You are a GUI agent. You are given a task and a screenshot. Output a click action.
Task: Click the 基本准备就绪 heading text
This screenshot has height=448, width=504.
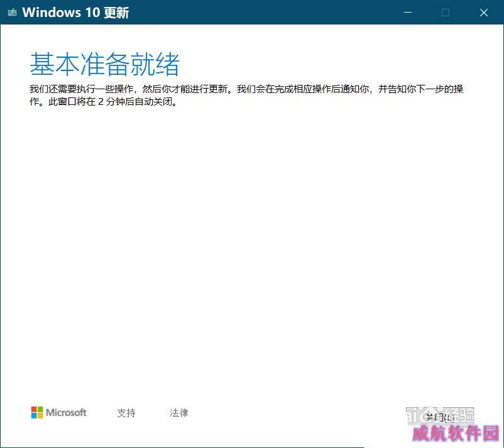click(104, 64)
